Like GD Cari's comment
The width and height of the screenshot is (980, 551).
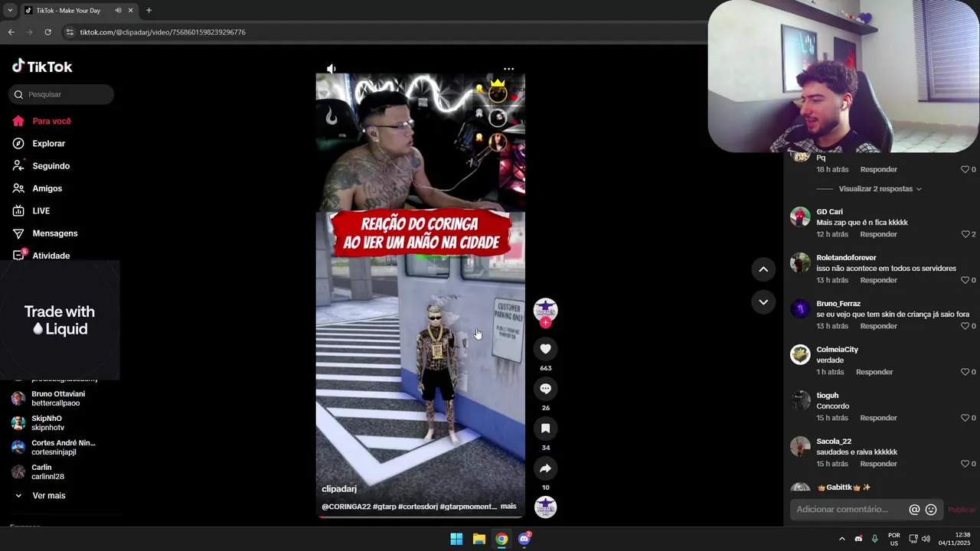[965, 234]
